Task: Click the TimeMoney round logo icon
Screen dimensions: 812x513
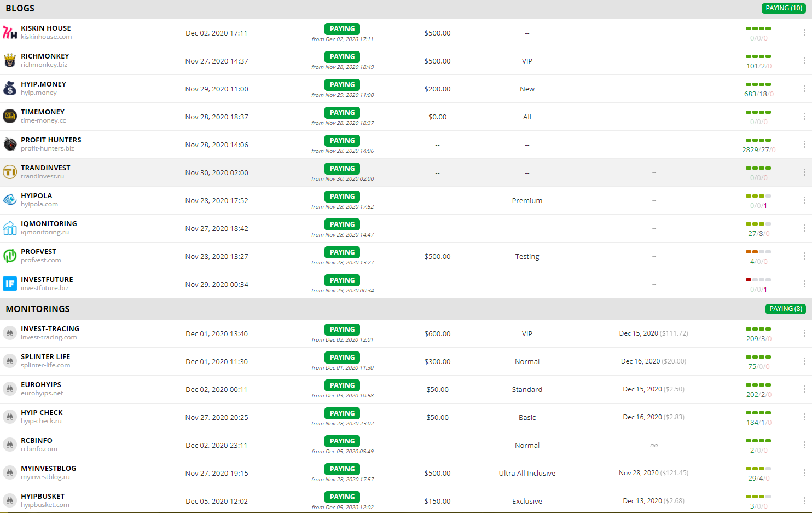Action: pyautogui.click(x=10, y=117)
